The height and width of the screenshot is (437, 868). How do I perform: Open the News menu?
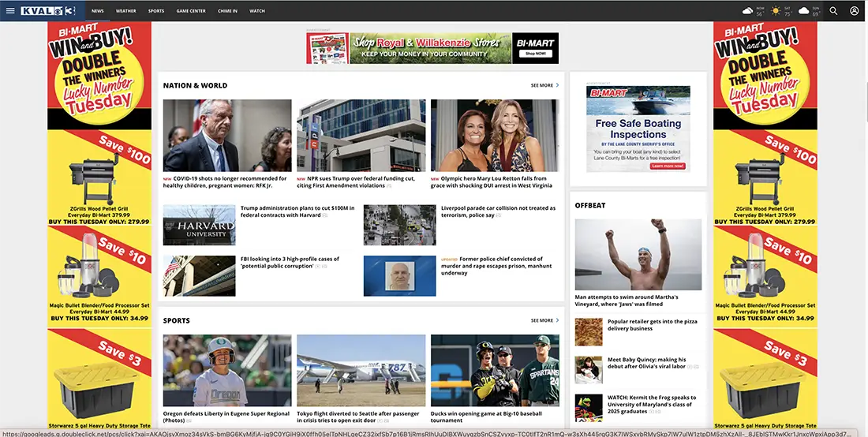point(97,10)
